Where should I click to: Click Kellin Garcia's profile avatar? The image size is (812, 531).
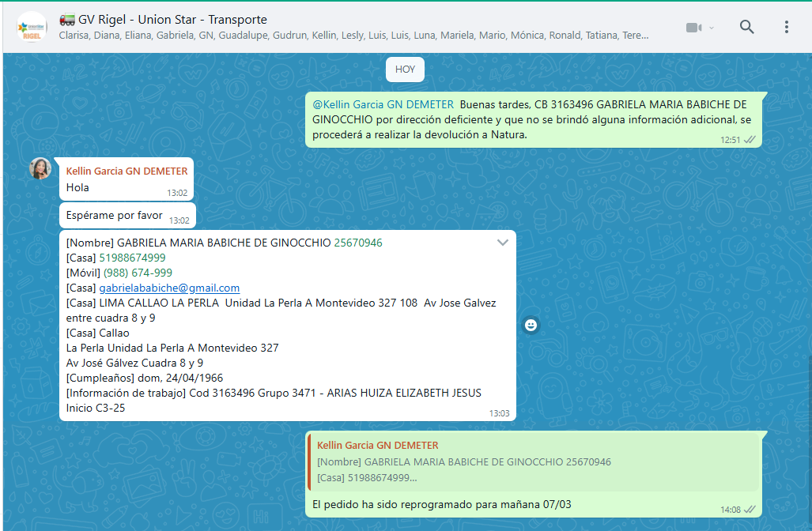point(40,168)
